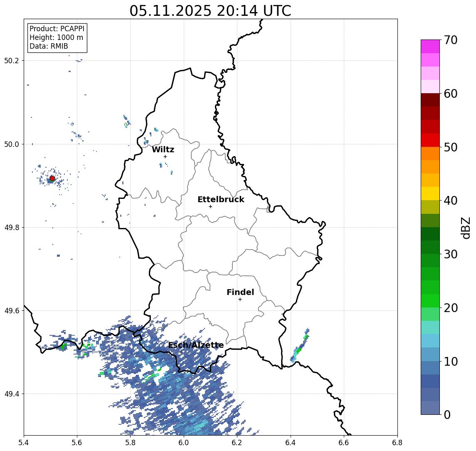476x451 pixels.
Task: Click the 5.8 longitude axis label
Action: click(131, 443)
